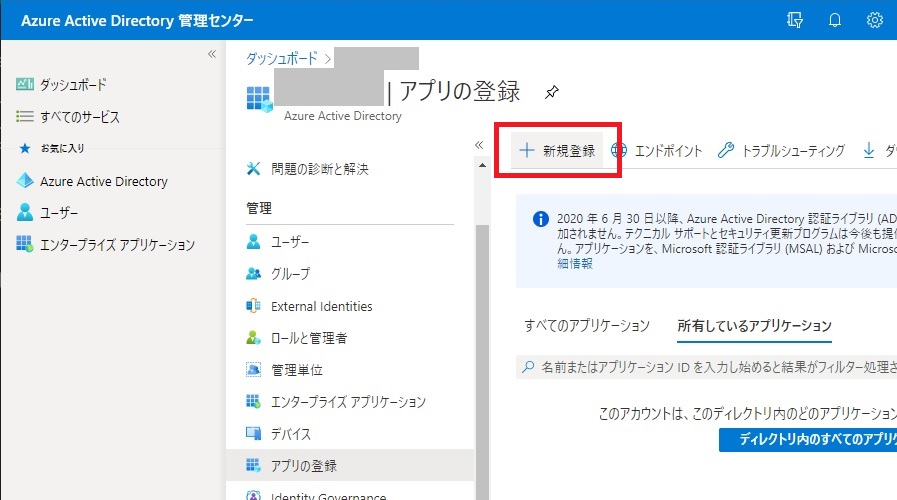Click the scroll up arrow of the resource menu
897x500 pixels.
pyautogui.click(x=482, y=165)
